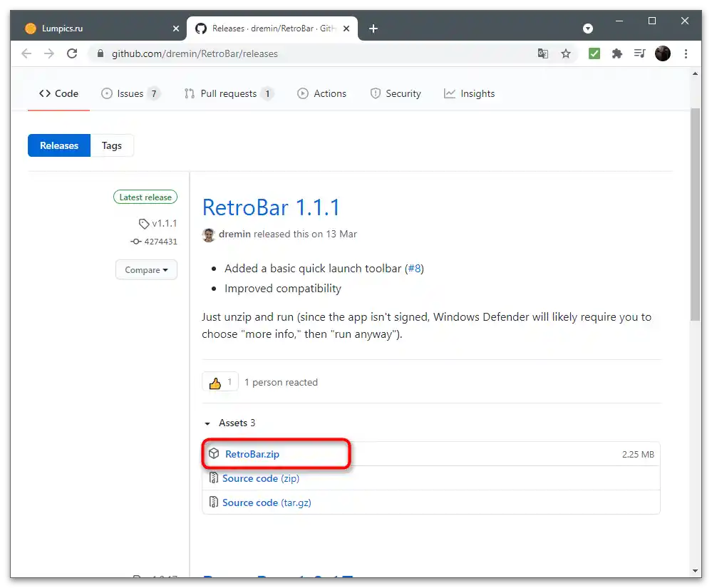Open commit 4274431
Viewport: 712px width, 588px height.
click(155, 242)
